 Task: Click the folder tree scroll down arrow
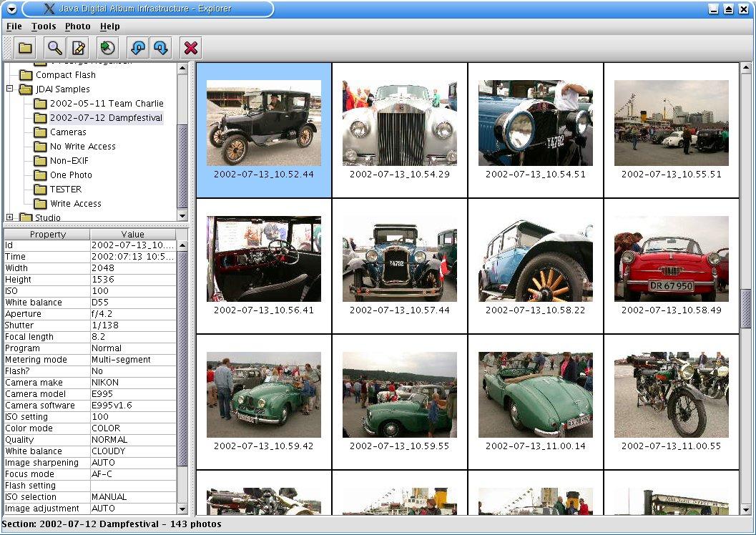[182, 215]
